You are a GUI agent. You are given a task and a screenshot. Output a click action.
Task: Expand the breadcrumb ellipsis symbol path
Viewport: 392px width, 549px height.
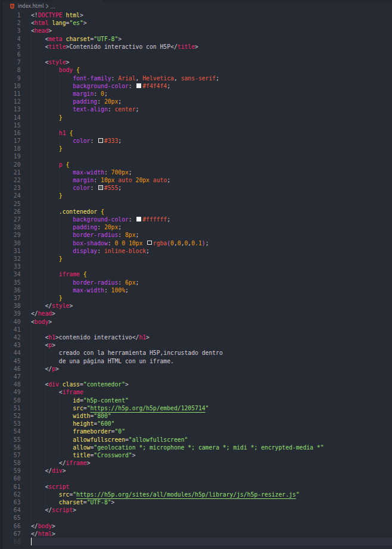coord(52,5)
